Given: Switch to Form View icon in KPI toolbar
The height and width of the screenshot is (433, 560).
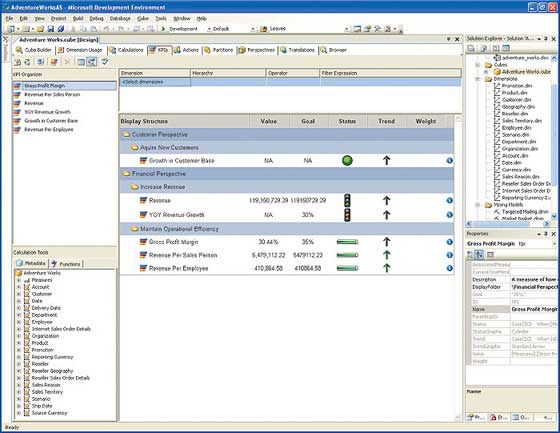Looking at the screenshot, I should (x=81, y=62).
